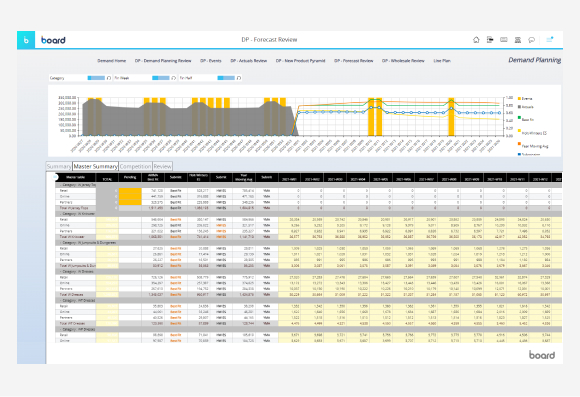Open DP - Forecast Review navigation link

click(x=354, y=61)
